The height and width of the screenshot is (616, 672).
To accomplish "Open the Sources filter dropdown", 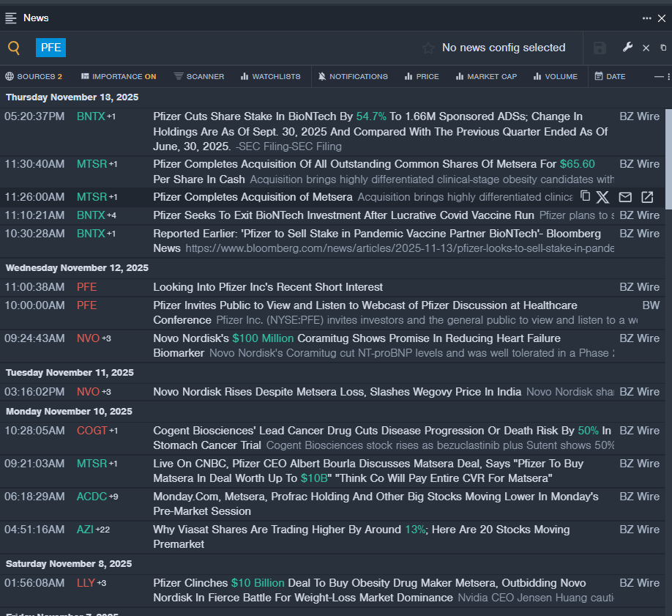I will point(34,76).
